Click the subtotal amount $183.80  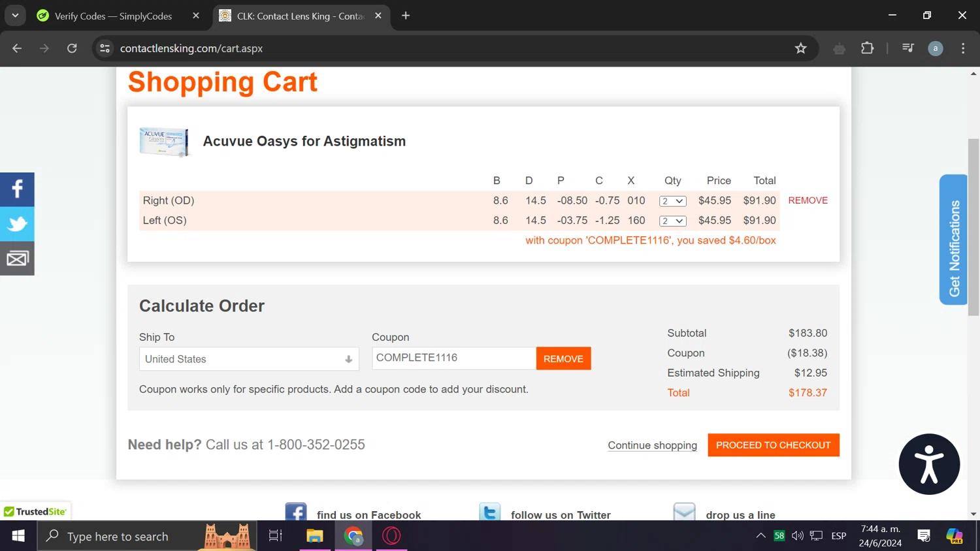(x=808, y=333)
